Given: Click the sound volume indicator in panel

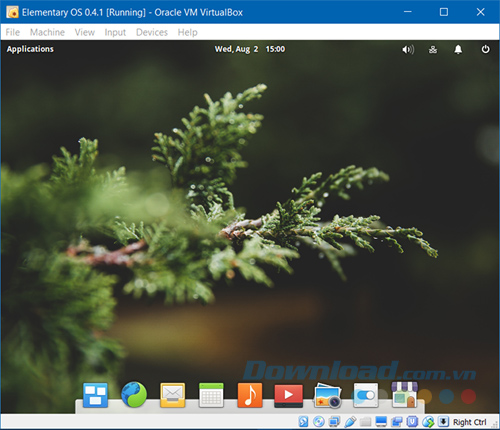Looking at the screenshot, I should tap(408, 50).
